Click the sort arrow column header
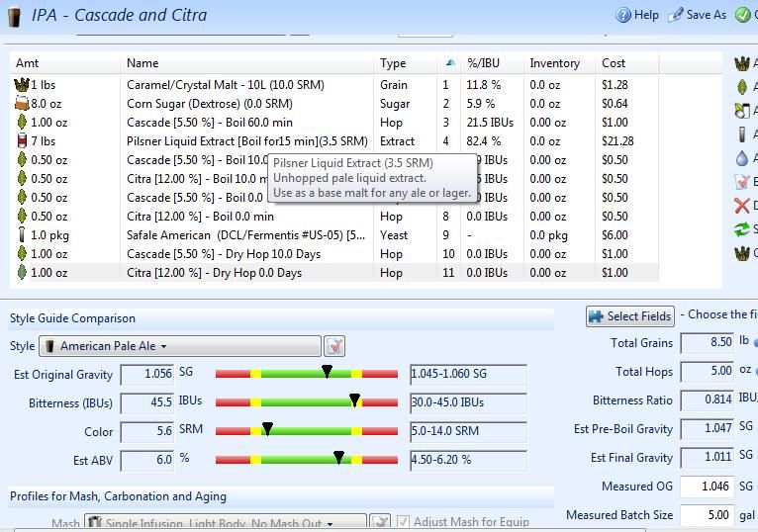Viewport: 758px width, 532px height. [x=451, y=63]
